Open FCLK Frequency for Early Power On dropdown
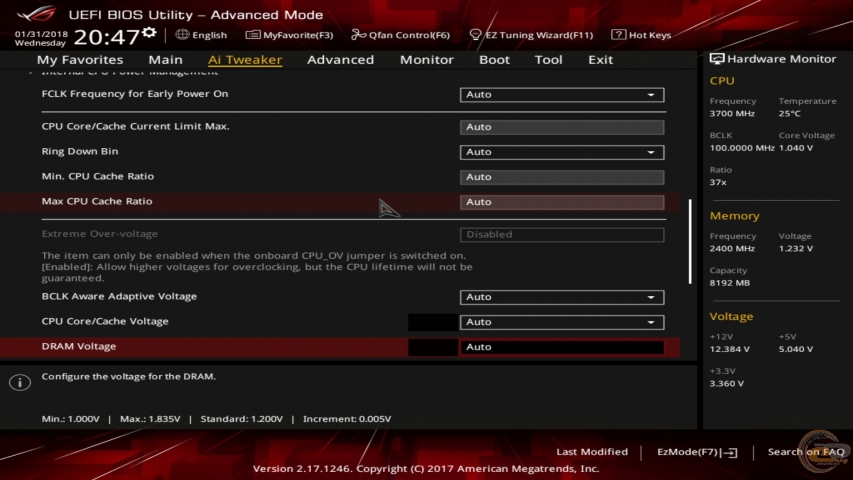 coord(562,95)
